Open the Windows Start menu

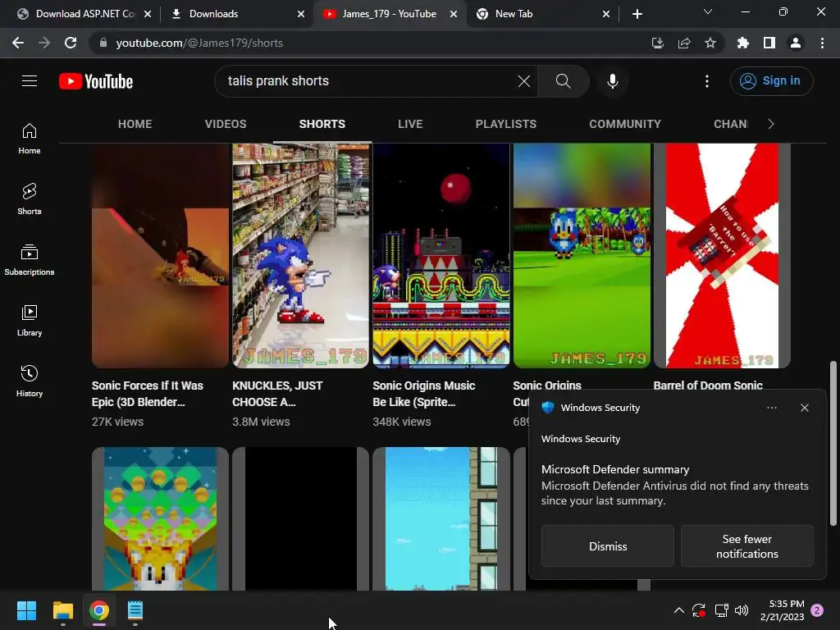[x=26, y=610]
